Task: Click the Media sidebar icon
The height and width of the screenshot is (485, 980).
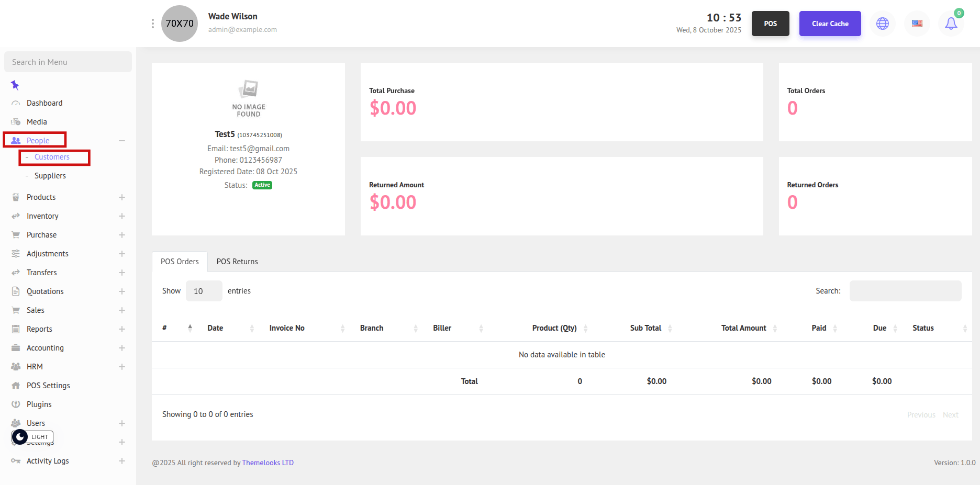Action: (x=16, y=122)
